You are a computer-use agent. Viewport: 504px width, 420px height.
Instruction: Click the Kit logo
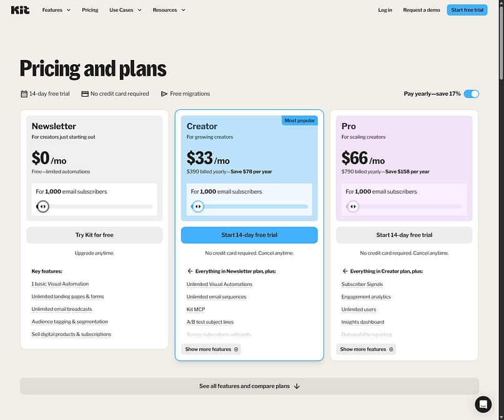tap(20, 10)
